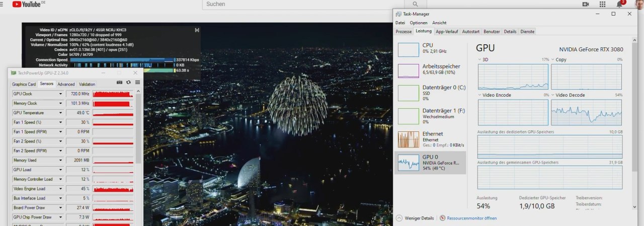Select Ethernet graph thumbnail

[409, 139]
